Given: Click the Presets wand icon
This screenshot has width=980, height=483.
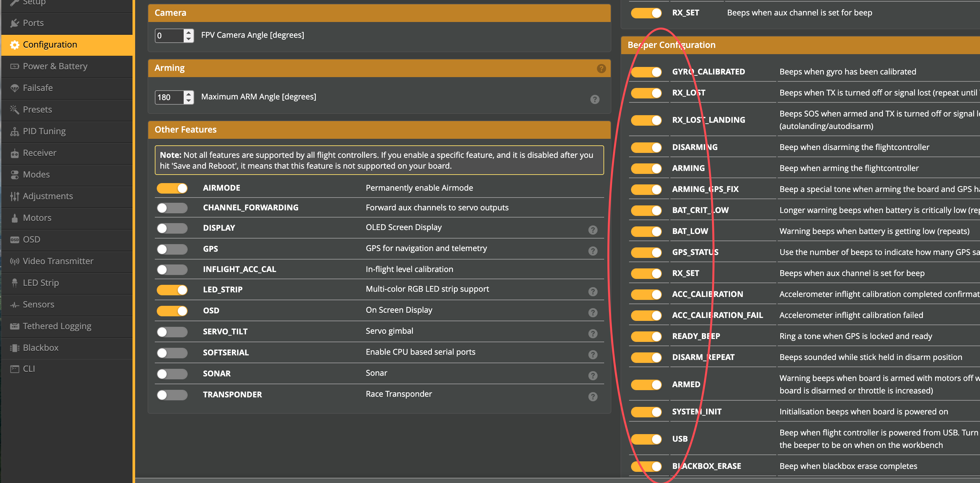Looking at the screenshot, I should 14,110.
